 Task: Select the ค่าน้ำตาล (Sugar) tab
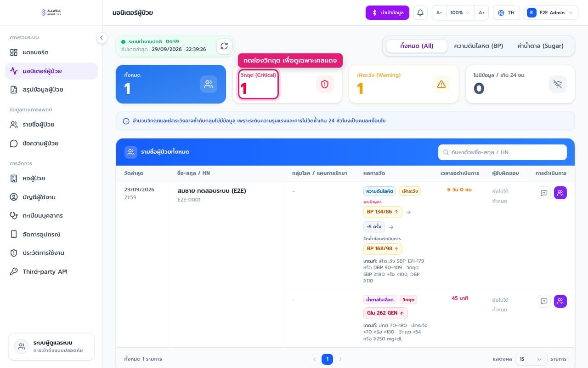(540, 46)
